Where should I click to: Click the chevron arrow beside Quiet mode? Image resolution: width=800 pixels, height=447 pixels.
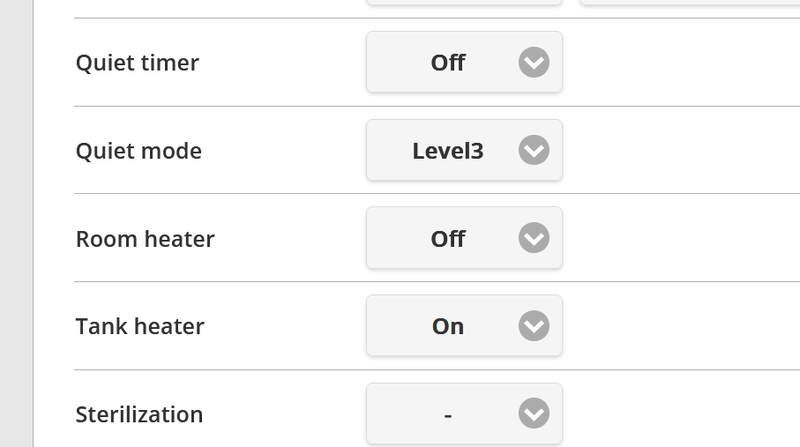pyautogui.click(x=534, y=151)
